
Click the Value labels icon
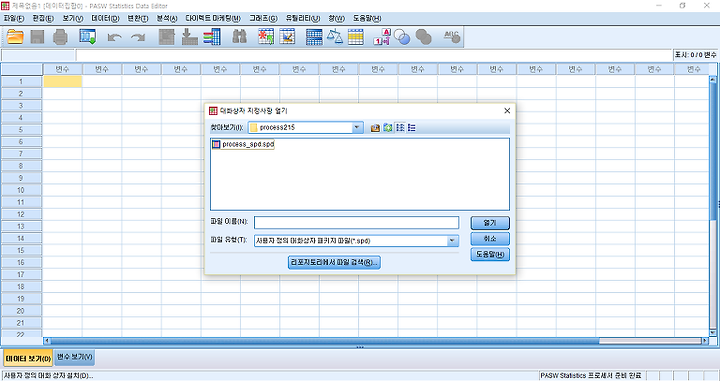[x=382, y=37]
